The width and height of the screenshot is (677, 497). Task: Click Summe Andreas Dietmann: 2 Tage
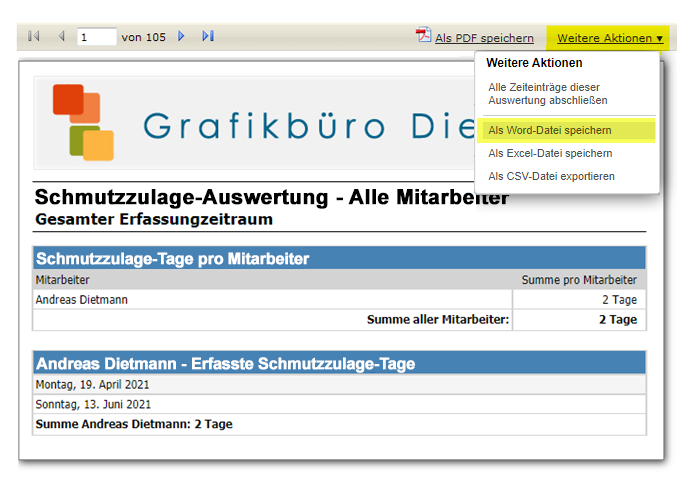tap(134, 424)
